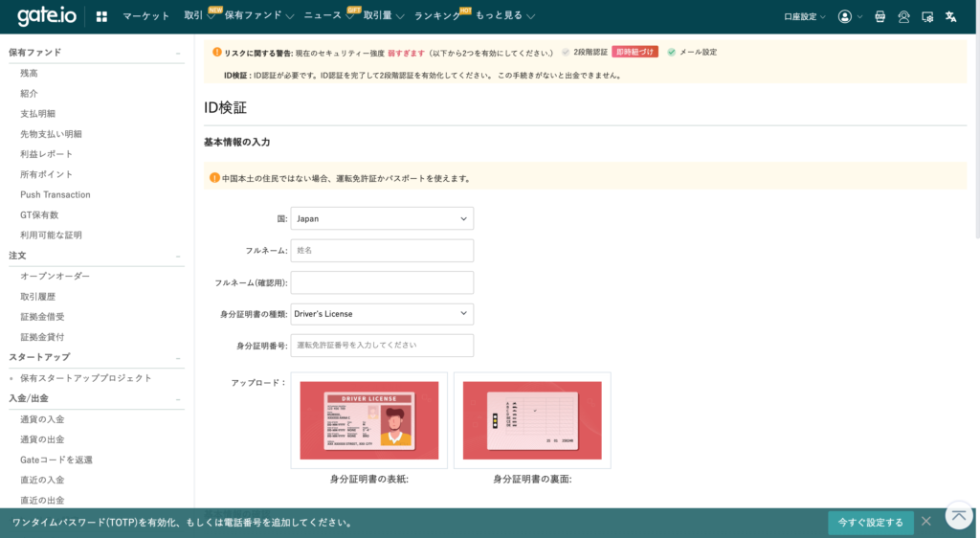
Task: Open the apps grid icon
Action: point(101,17)
